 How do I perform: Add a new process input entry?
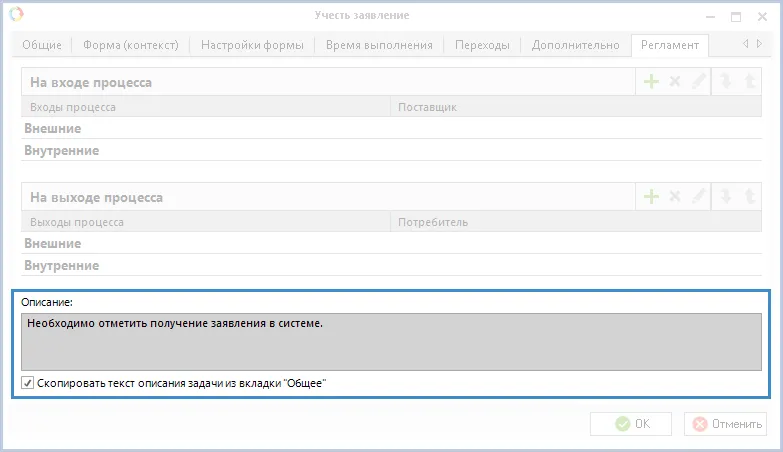651,82
